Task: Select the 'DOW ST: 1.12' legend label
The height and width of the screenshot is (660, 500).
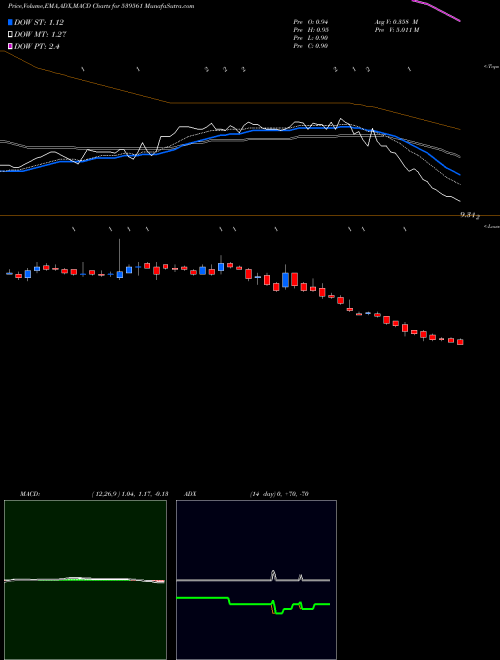Action: click(39, 22)
